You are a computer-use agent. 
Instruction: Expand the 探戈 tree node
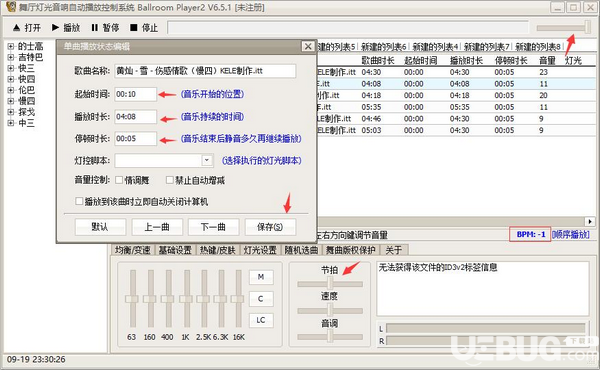[x=11, y=112]
